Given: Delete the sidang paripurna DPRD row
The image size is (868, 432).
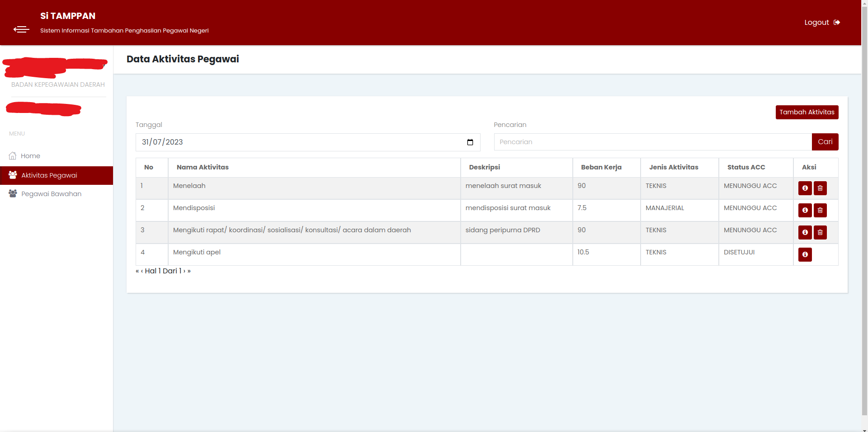Looking at the screenshot, I should 820,232.
